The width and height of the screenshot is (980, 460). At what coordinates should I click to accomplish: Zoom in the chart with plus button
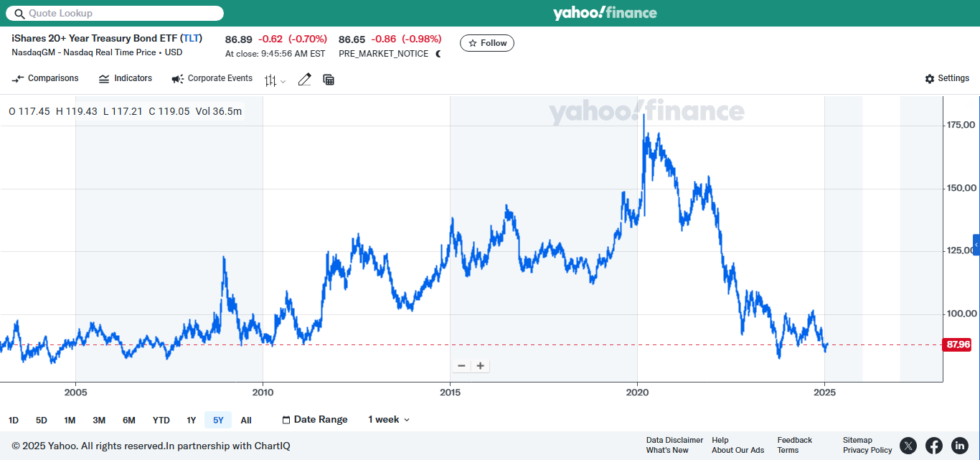(x=481, y=366)
